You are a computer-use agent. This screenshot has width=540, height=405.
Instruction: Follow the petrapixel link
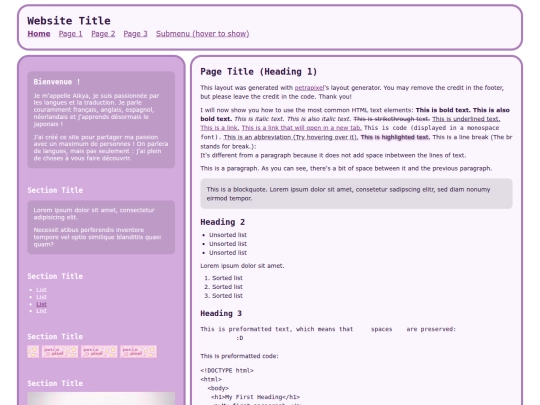point(309,88)
